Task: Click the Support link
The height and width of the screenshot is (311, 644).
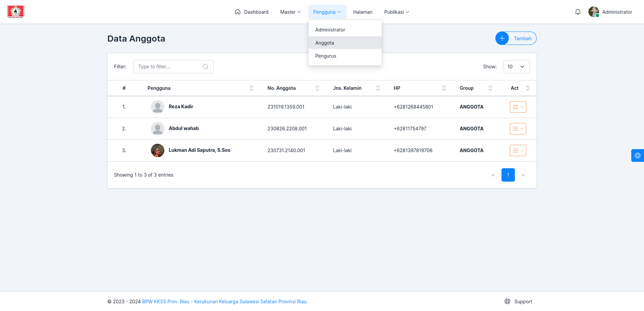Action: click(x=519, y=302)
